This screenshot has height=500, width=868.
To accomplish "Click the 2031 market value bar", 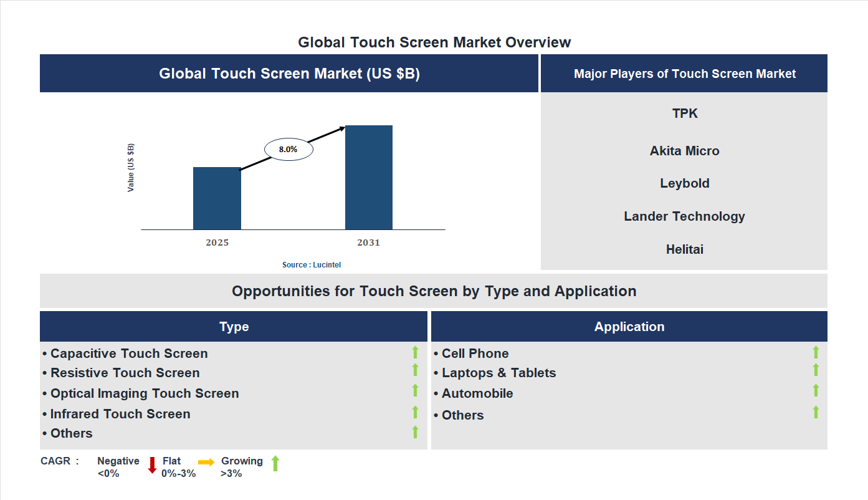I will 368,178.
